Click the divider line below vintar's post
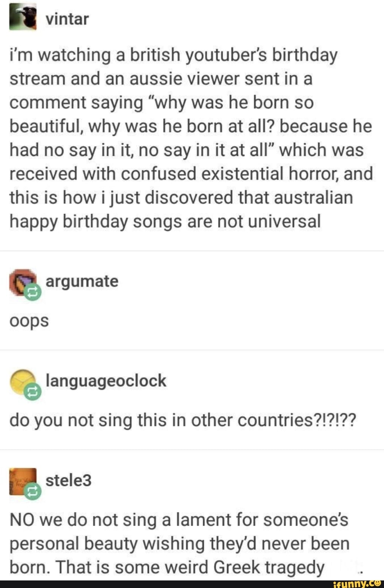This screenshot has width=384, height=588. click(192, 251)
